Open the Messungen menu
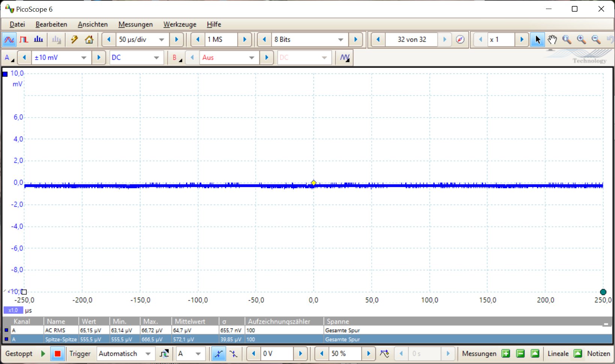 click(x=135, y=24)
